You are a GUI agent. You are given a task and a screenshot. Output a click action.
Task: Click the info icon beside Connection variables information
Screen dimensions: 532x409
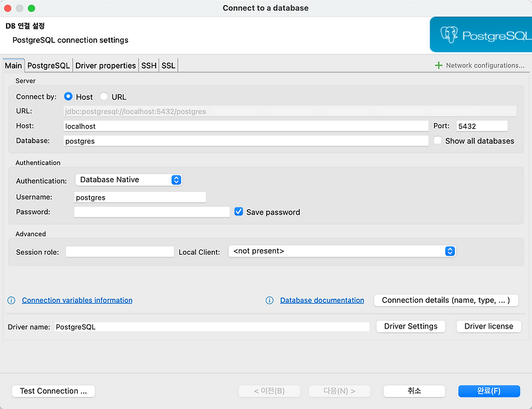(x=11, y=300)
